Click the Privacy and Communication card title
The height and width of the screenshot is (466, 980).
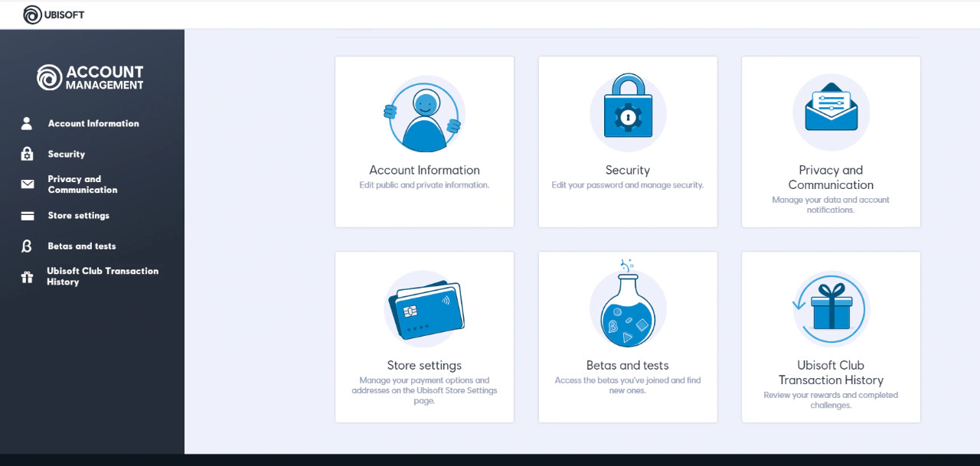click(x=831, y=178)
